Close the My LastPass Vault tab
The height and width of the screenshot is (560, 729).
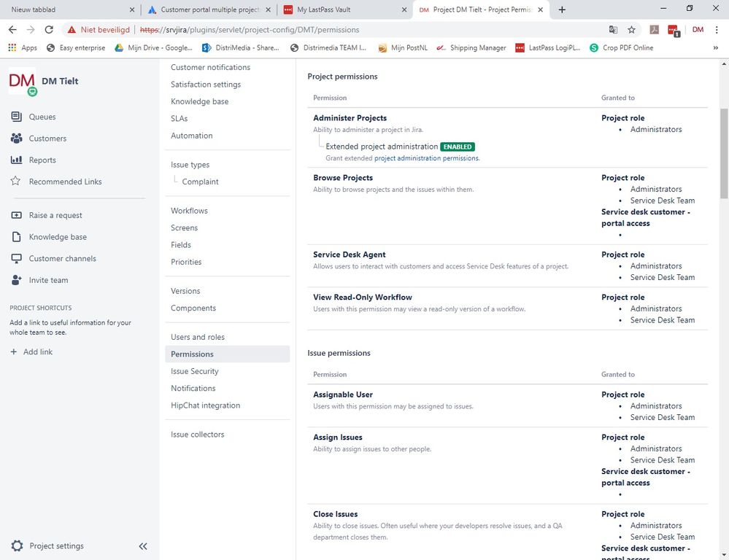tap(404, 9)
